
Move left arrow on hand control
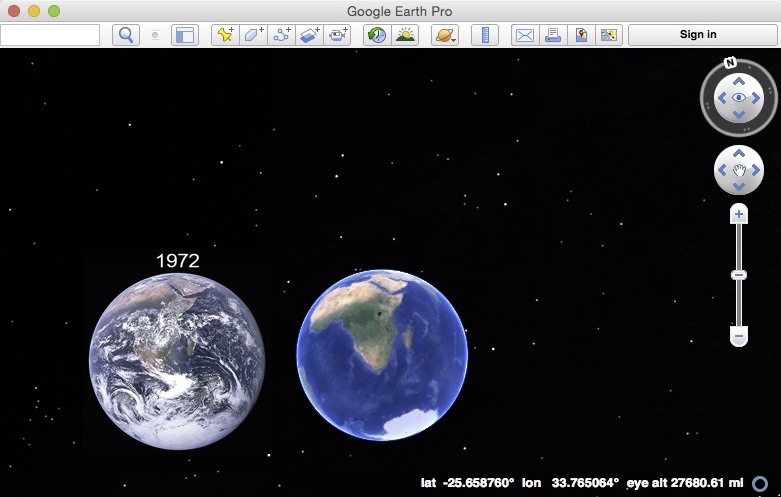coord(722,170)
